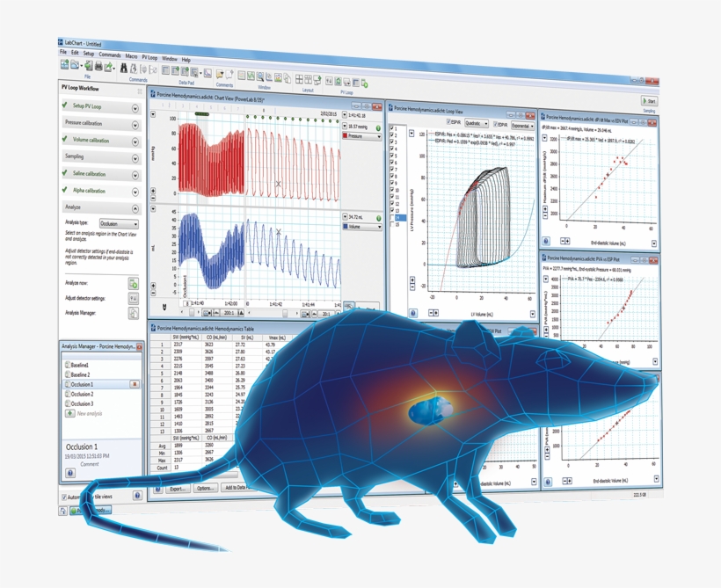Open the Adjust detector settings icon
721x588 pixels.
134,299
